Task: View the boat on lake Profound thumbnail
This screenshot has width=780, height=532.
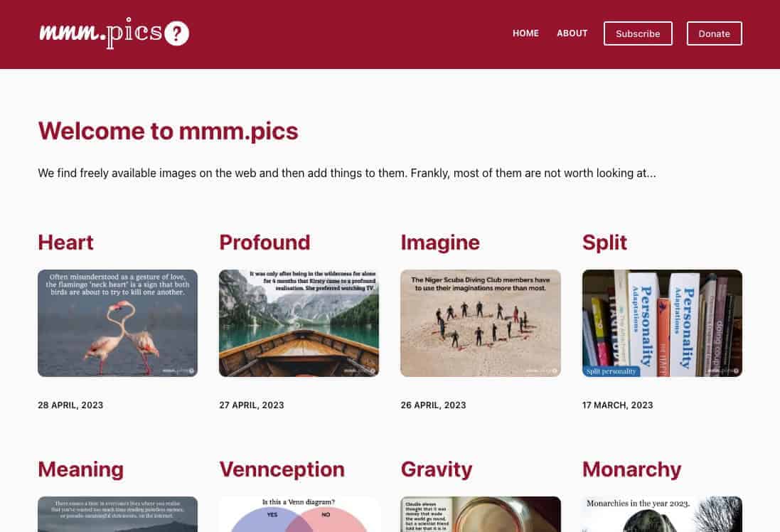Action: [299, 323]
